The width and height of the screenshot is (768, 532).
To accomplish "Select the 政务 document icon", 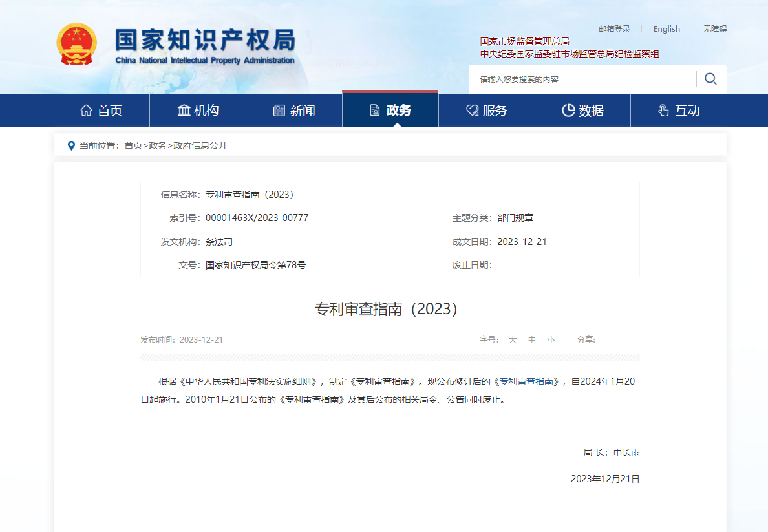I will coord(376,110).
